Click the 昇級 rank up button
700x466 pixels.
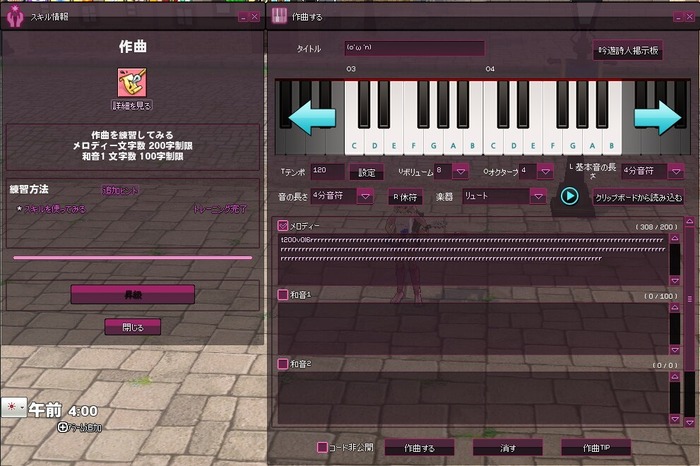(x=133, y=295)
